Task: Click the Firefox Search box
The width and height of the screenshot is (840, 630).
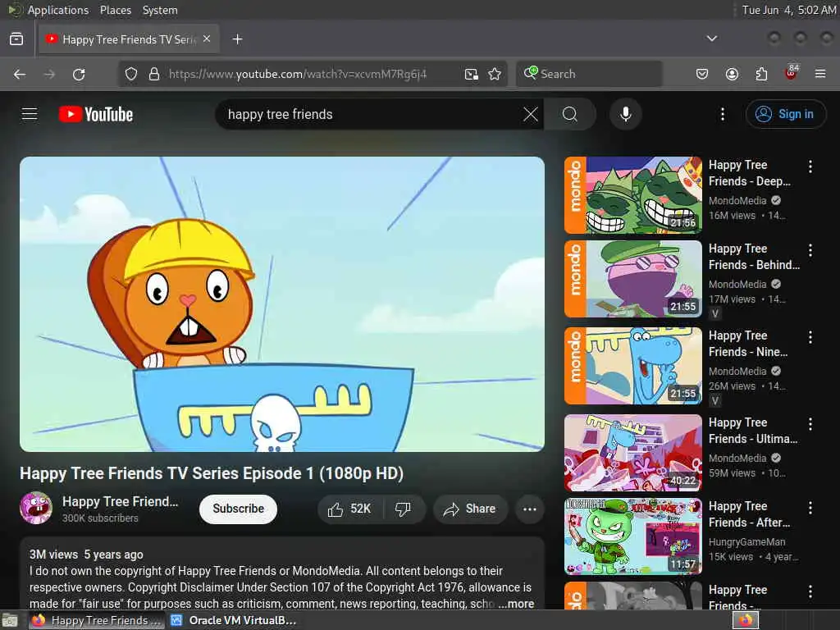Action: tap(589, 74)
